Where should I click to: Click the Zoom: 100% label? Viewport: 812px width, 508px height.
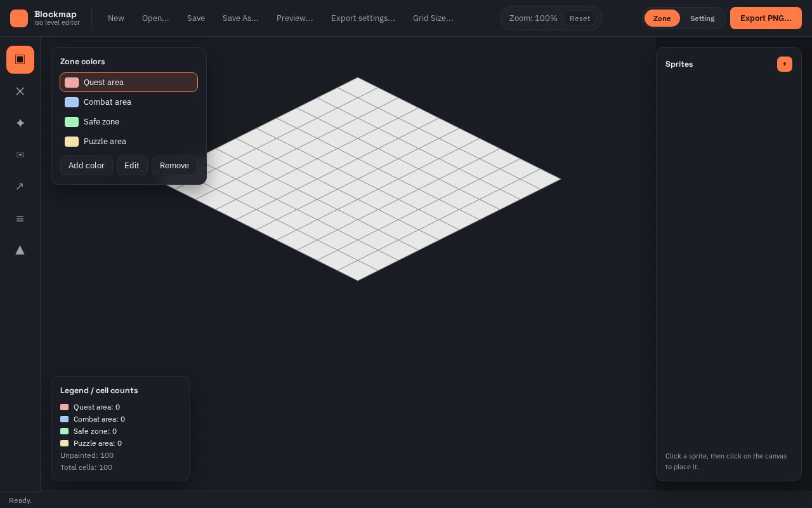pos(534,18)
